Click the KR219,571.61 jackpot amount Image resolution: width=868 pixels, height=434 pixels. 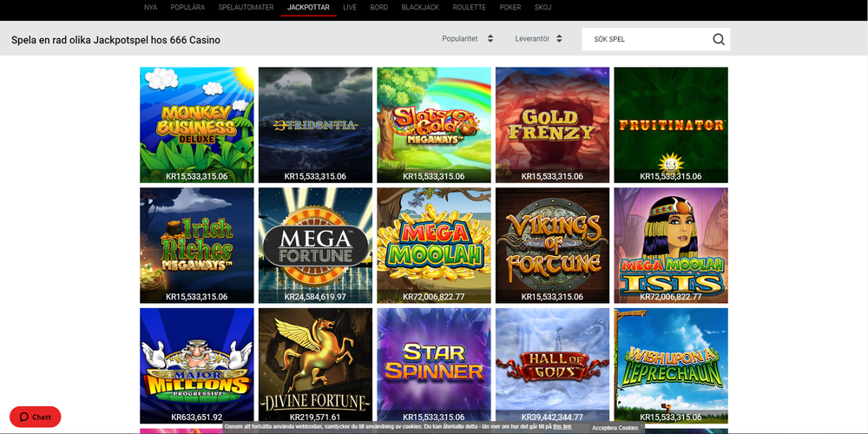click(x=315, y=418)
